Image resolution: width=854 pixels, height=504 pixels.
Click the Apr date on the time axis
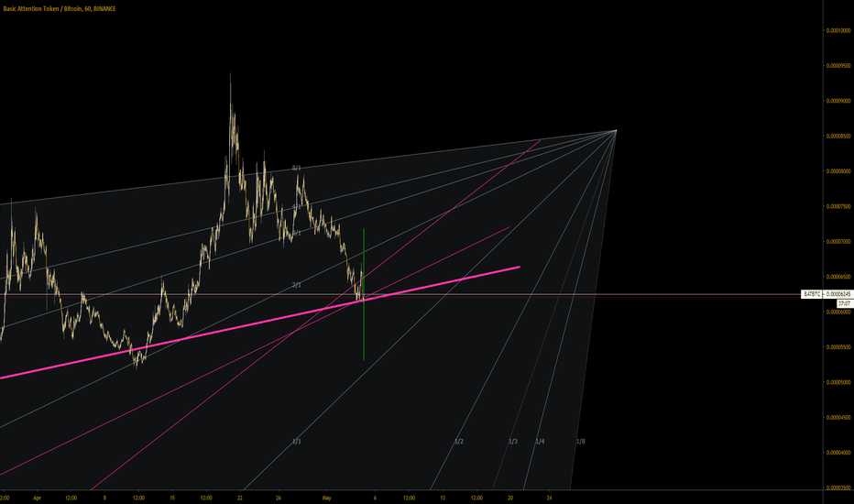[x=37, y=498]
